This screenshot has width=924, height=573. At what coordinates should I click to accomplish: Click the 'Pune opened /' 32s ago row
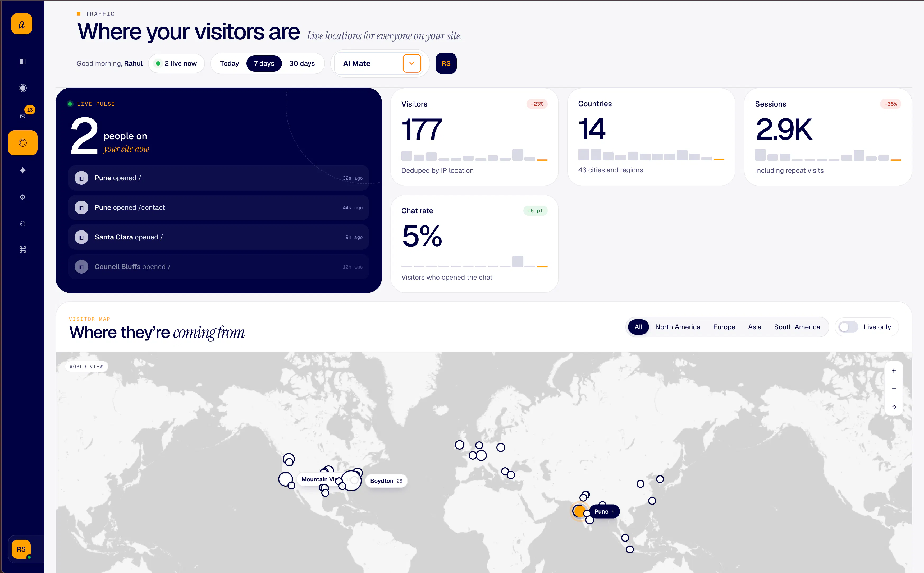tap(218, 178)
